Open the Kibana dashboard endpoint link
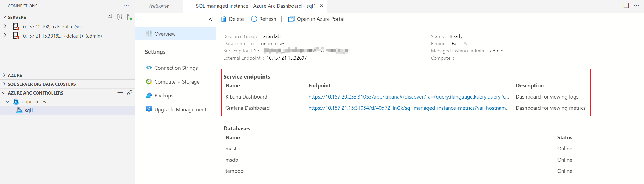Viewport: 644px width, 184px height. pyautogui.click(x=409, y=97)
